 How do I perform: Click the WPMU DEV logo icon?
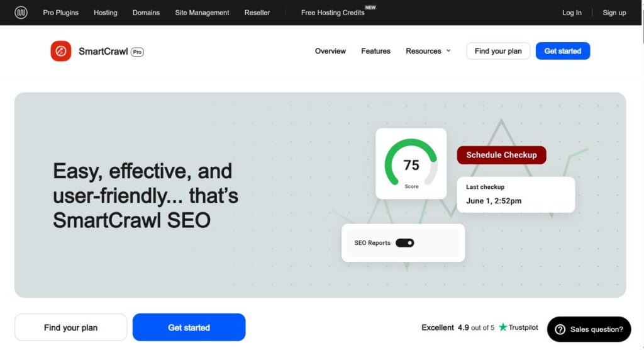tap(21, 13)
